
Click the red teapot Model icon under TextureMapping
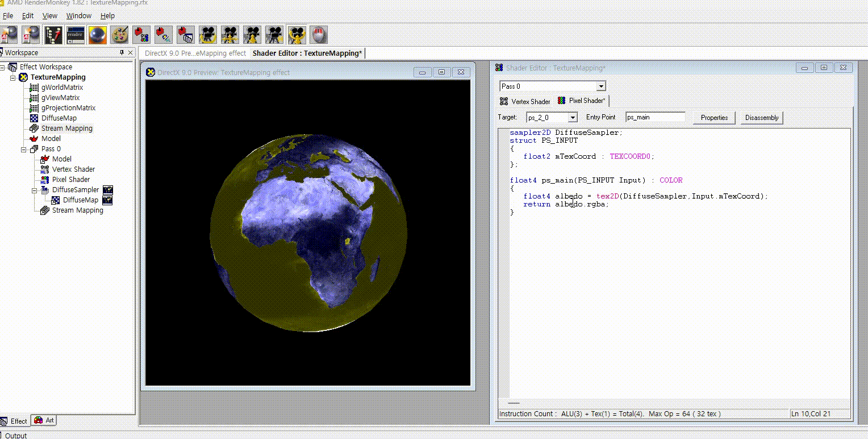click(x=34, y=138)
